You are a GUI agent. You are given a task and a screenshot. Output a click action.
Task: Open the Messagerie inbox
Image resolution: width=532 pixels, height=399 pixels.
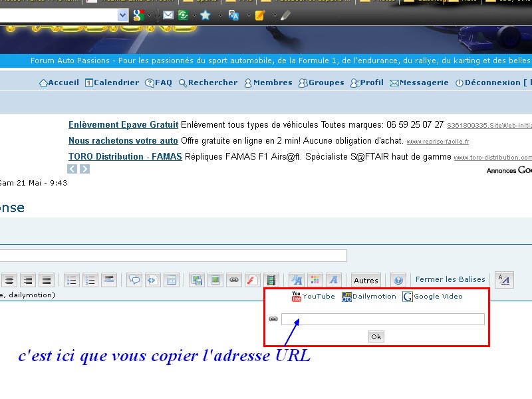[419, 82]
